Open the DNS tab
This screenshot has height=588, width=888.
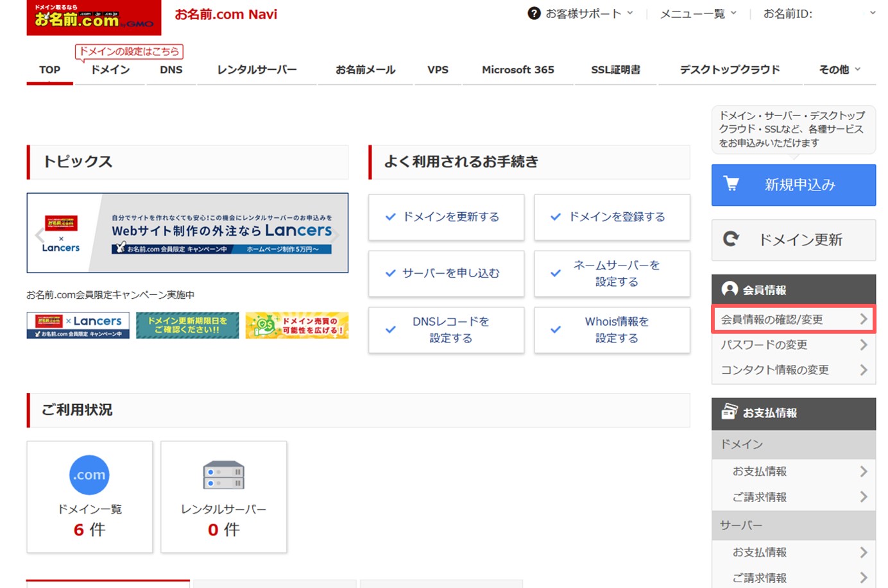(171, 70)
